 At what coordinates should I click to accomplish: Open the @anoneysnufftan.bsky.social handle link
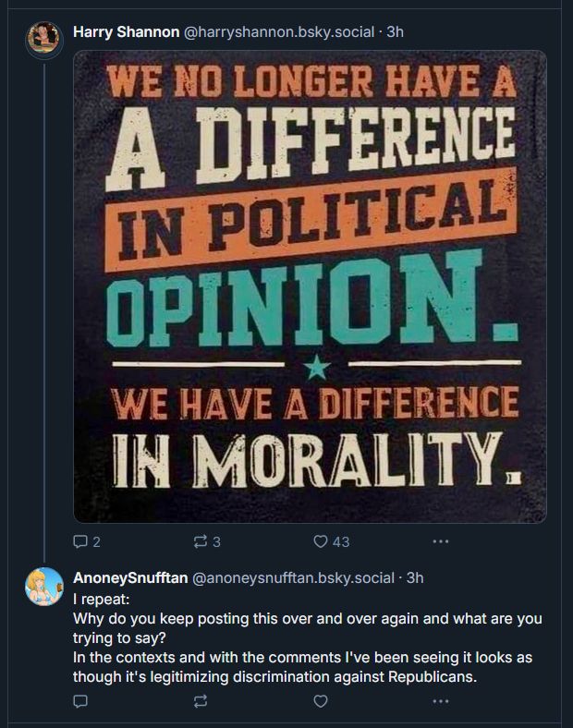pos(292,578)
